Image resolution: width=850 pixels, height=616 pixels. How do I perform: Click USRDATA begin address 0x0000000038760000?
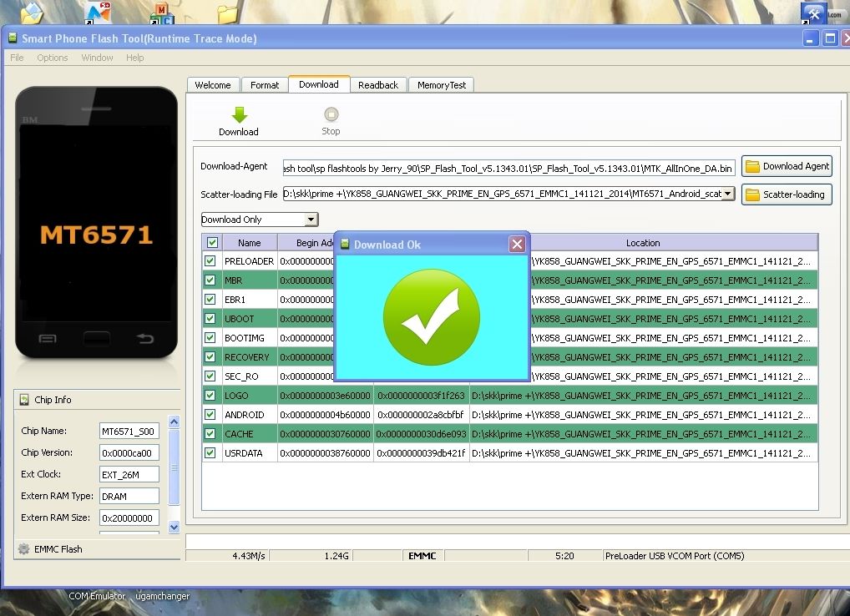click(326, 453)
